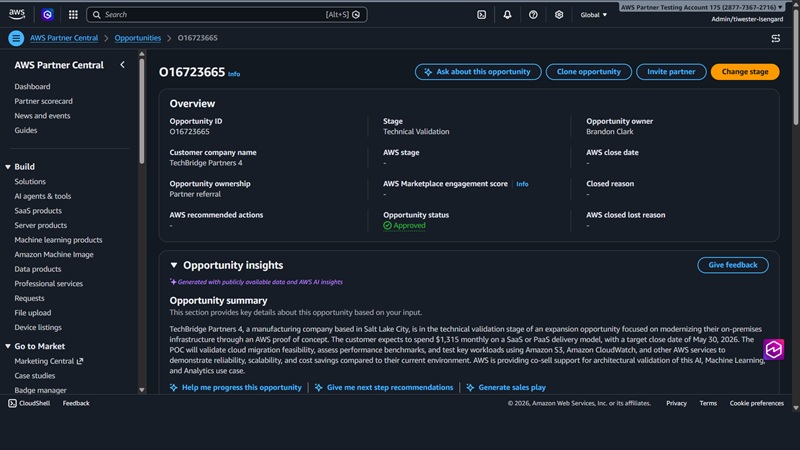The image size is (800, 450).
Task: Click Opportunities breadcrumb link
Action: (x=137, y=38)
